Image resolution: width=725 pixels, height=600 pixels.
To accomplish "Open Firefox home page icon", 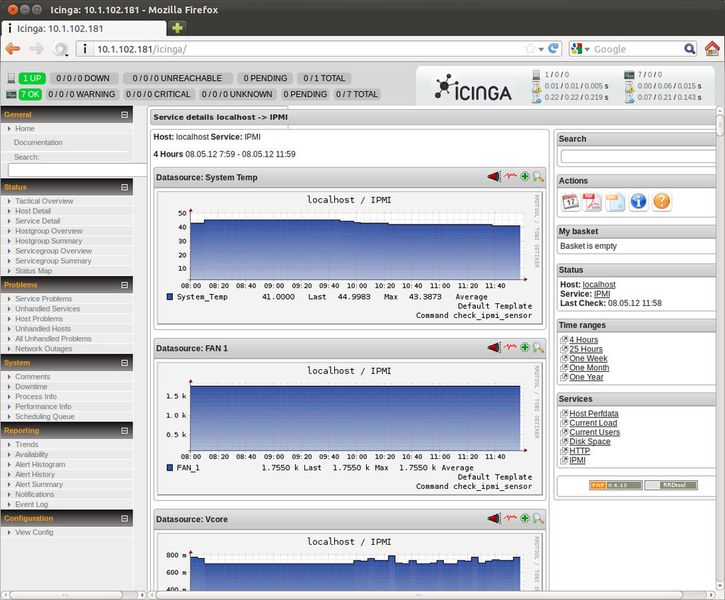I will click(x=712, y=49).
